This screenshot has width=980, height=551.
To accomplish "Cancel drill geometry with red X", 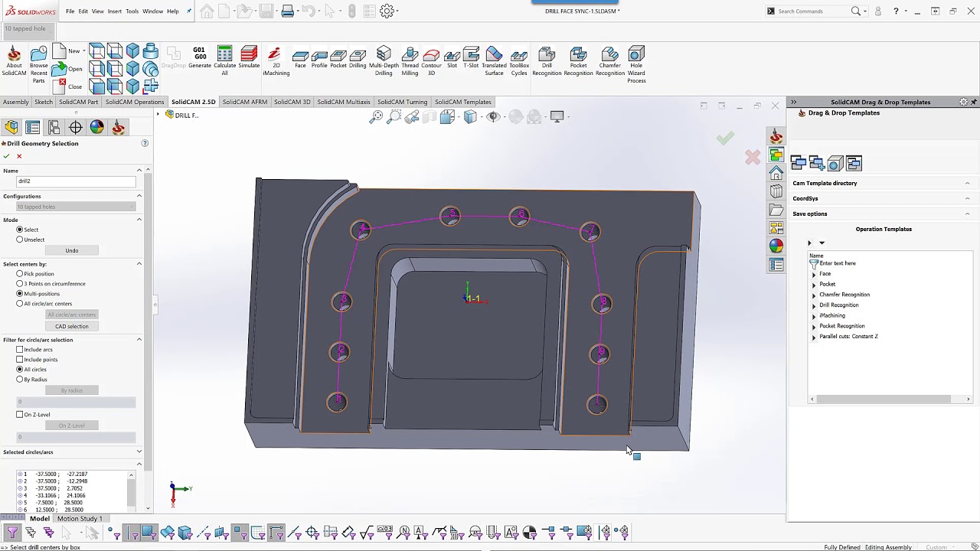I will click(19, 156).
